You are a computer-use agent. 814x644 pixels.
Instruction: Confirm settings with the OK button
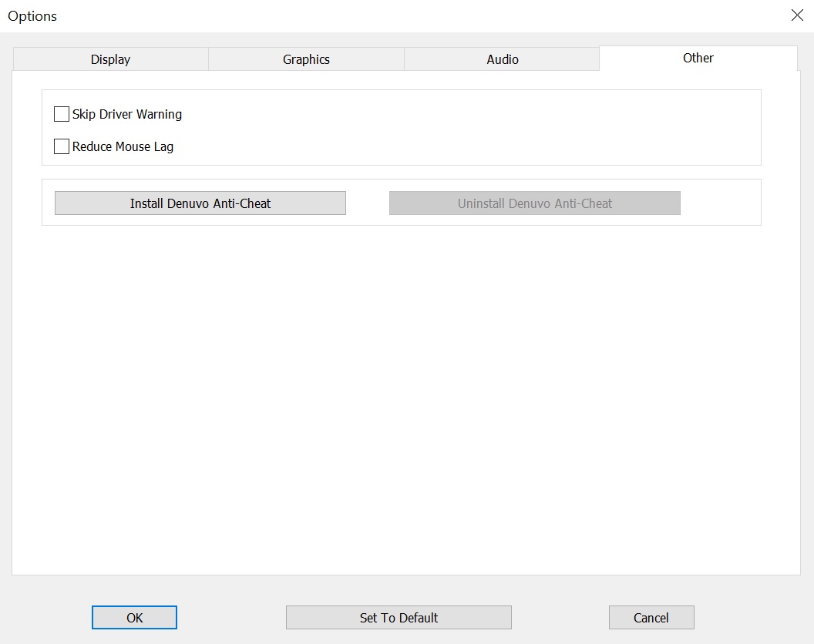tap(134, 618)
